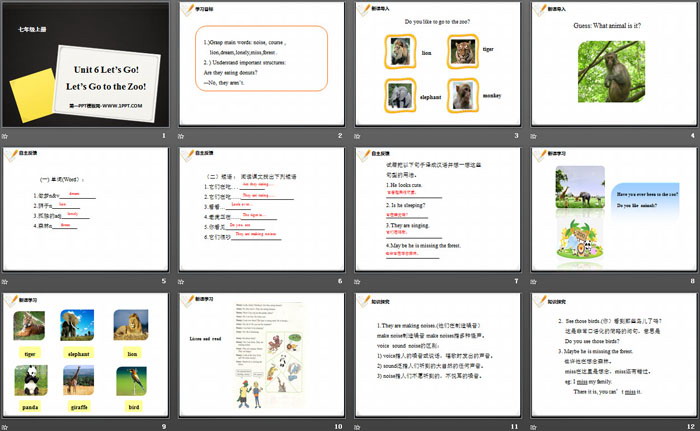The width and height of the screenshot is (700, 431).
Task: Click the animation star icon under slide 4
Action: point(533,136)
